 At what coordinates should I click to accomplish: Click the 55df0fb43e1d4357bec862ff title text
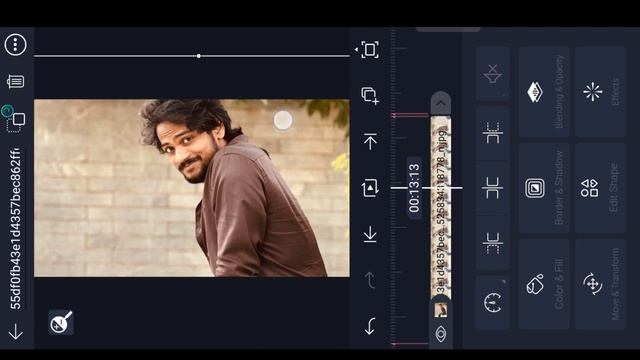(16, 229)
